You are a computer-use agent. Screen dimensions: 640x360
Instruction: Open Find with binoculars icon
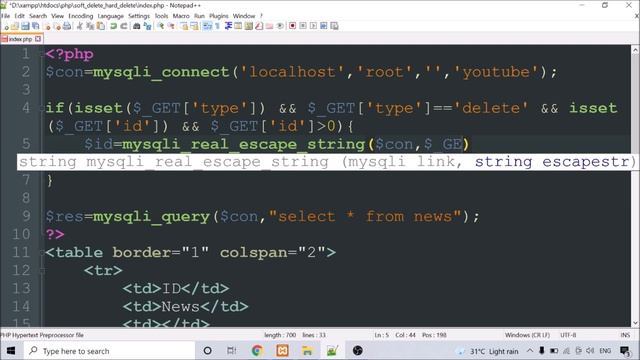137,26
